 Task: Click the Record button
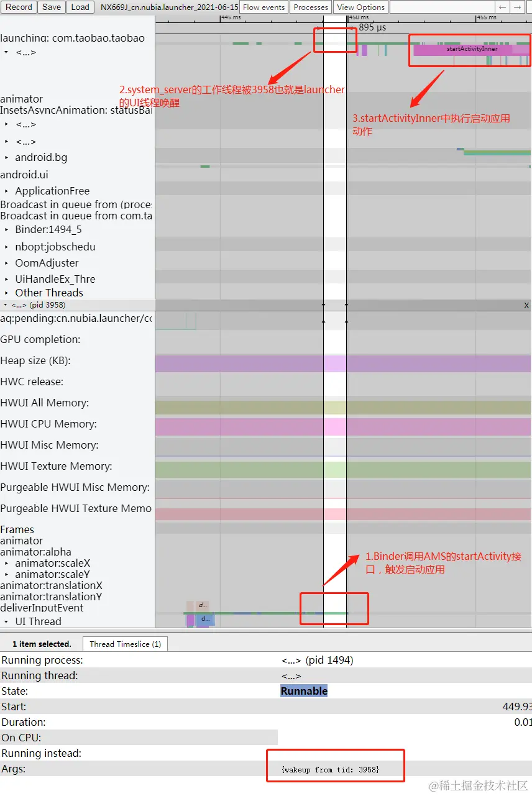click(x=19, y=7)
